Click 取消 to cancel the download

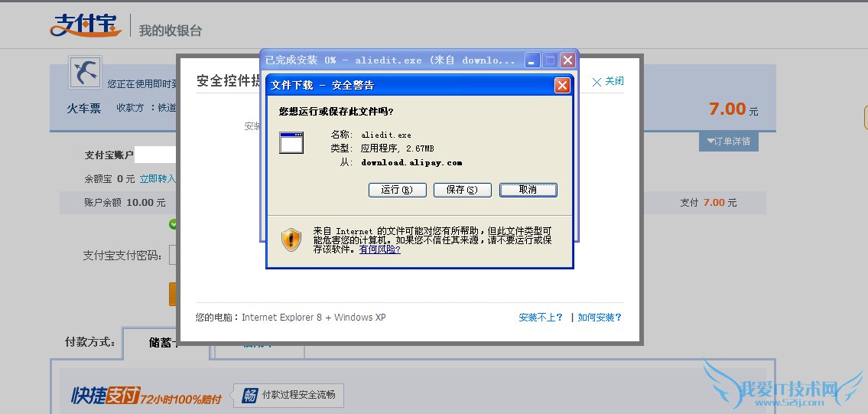(x=528, y=190)
